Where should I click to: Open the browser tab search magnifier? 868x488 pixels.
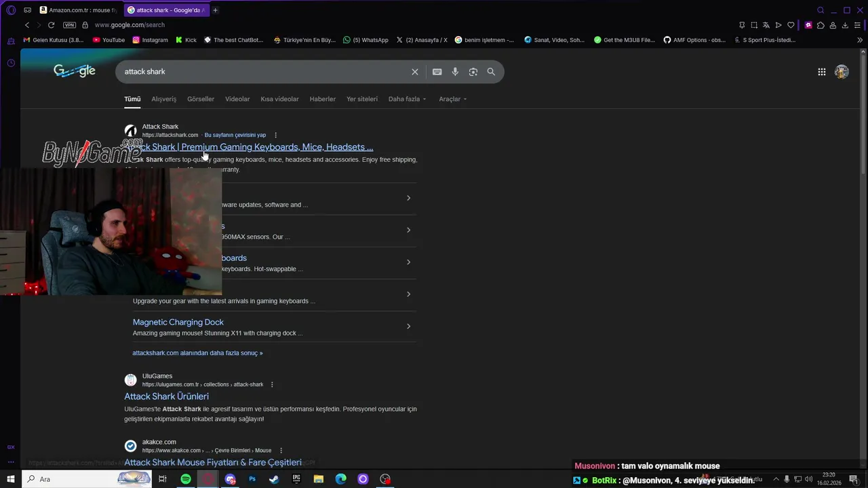(821, 10)
